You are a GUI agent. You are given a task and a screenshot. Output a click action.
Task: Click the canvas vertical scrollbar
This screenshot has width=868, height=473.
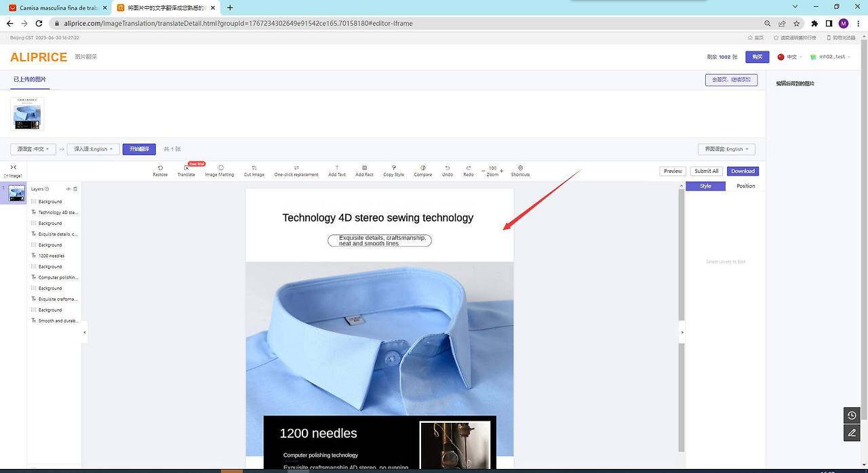point(682,321)
